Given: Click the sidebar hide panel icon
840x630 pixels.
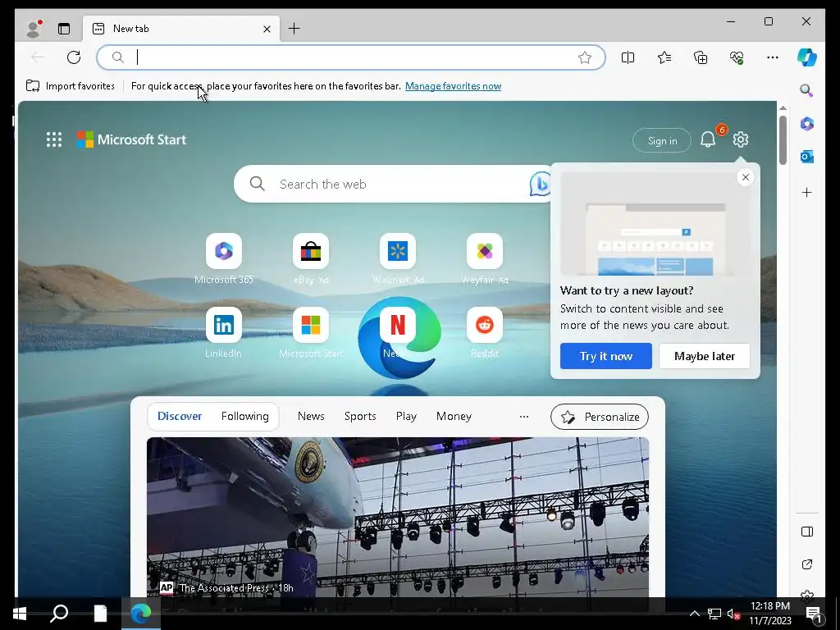Looking at the screenshot, I should (x=807, y=532).
